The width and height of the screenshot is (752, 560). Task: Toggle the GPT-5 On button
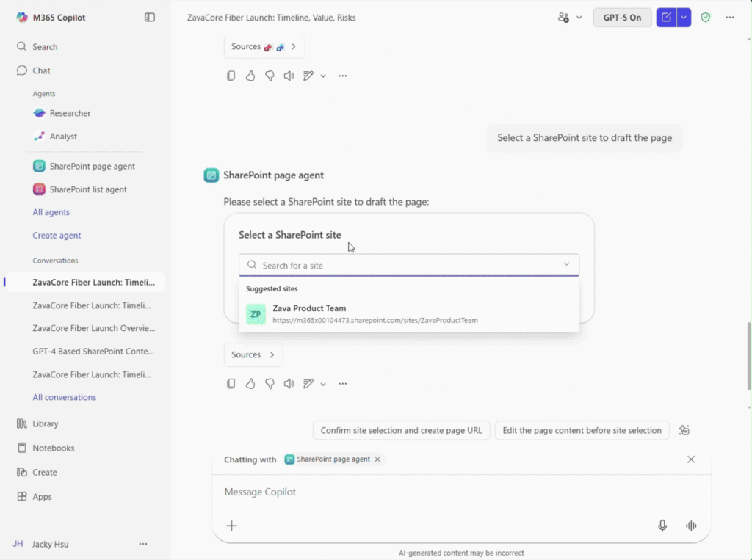[x=622, y=17]
